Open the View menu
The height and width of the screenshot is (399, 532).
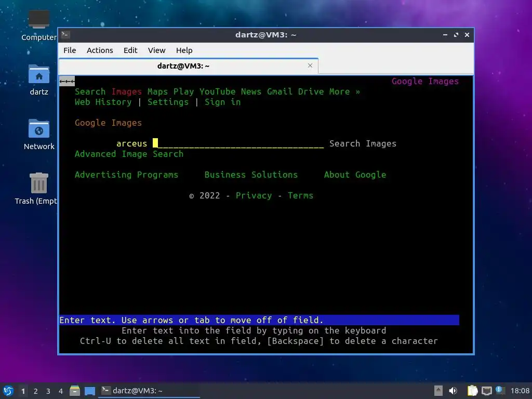(156, 50)
